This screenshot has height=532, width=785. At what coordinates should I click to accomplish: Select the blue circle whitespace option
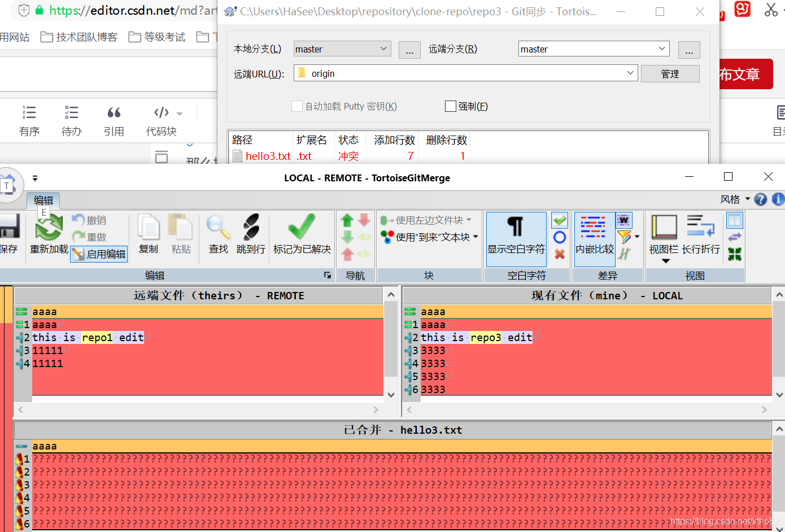[x=560, y=237]
